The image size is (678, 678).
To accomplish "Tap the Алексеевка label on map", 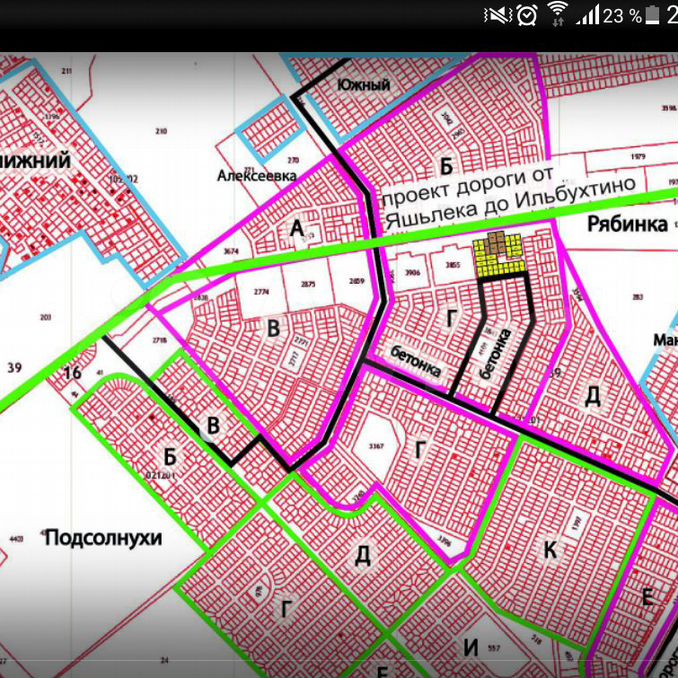I will point(257,175).
